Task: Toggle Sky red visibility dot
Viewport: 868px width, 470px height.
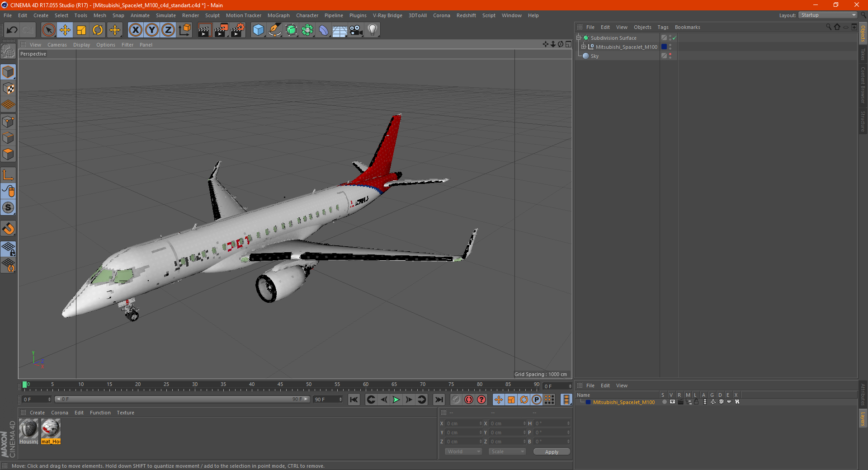Action: [x=670, y=54]
